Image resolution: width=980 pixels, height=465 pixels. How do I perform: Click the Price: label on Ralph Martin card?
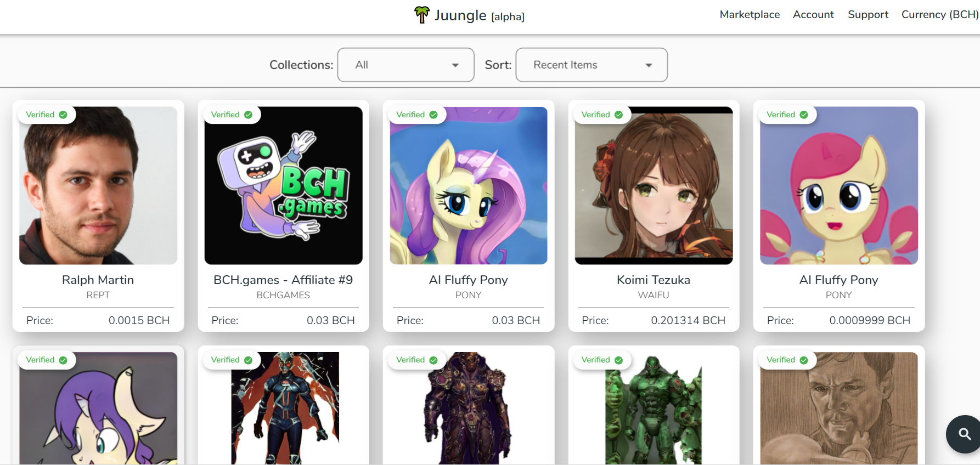coord(40,320)
